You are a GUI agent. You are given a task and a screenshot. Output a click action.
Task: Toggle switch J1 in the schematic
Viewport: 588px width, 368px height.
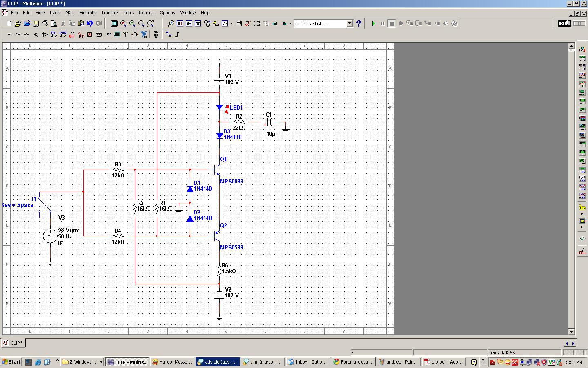pos(45,204)
